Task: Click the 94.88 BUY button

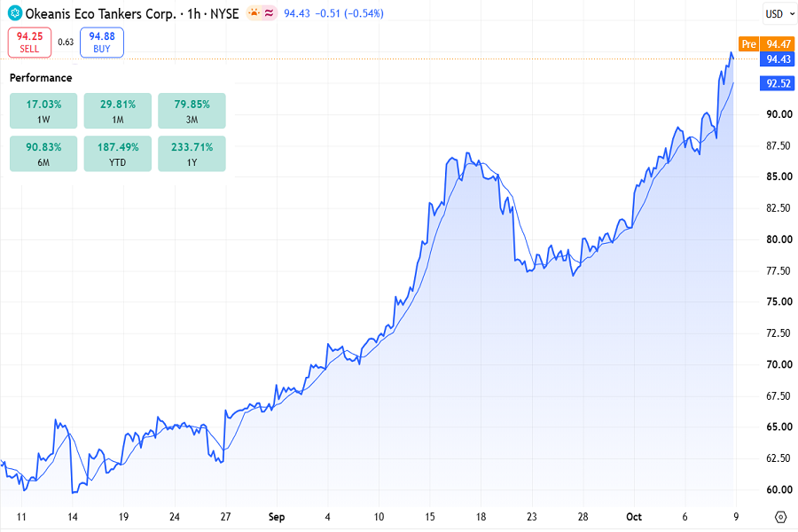Action: click(102, 43)
